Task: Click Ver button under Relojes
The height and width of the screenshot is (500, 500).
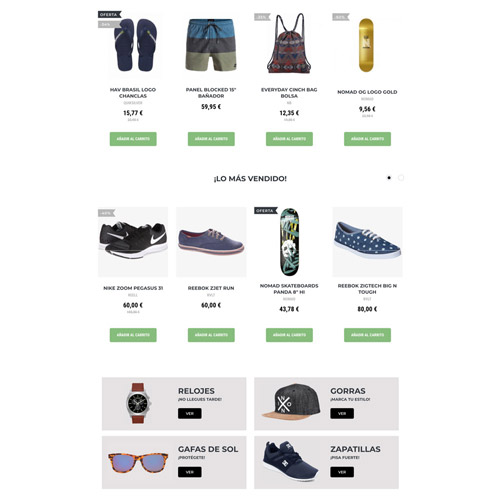Action: click(190, 413)
